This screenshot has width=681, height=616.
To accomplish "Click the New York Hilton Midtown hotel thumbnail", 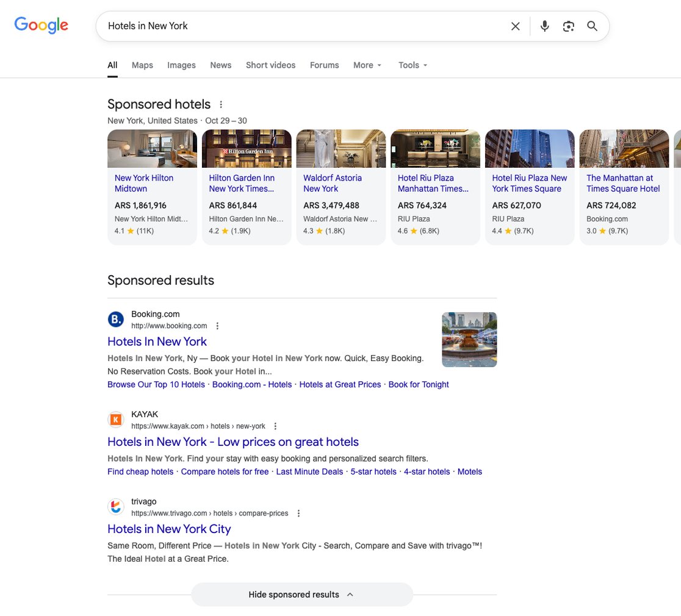I will [x=151, y=148].
